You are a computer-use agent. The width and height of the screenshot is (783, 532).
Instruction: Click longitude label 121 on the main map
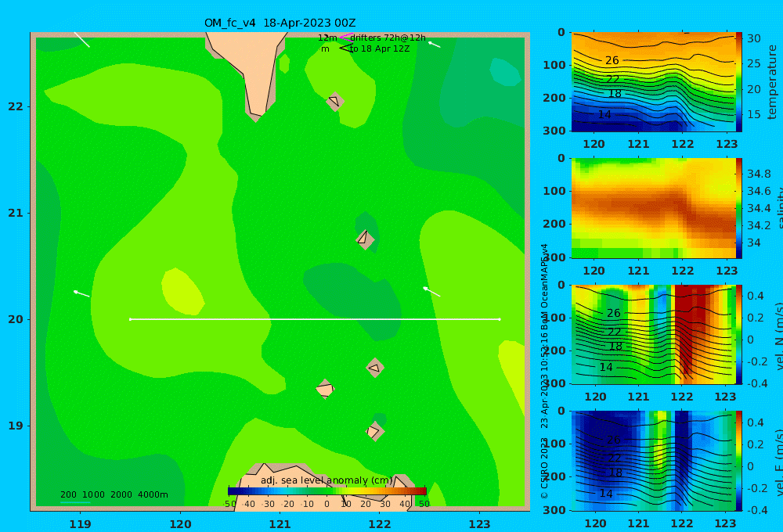point(280,524)
